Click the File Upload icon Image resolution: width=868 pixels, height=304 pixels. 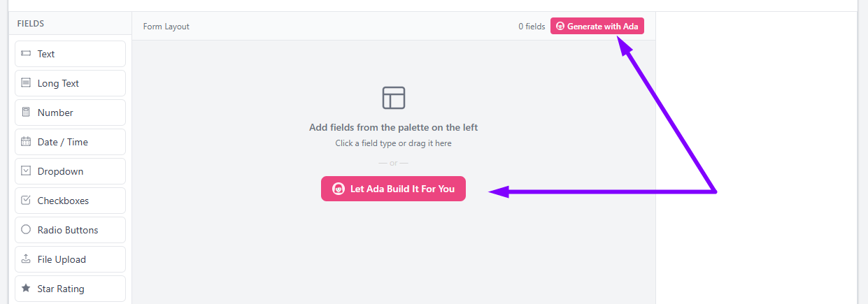[x=26, y=259]
